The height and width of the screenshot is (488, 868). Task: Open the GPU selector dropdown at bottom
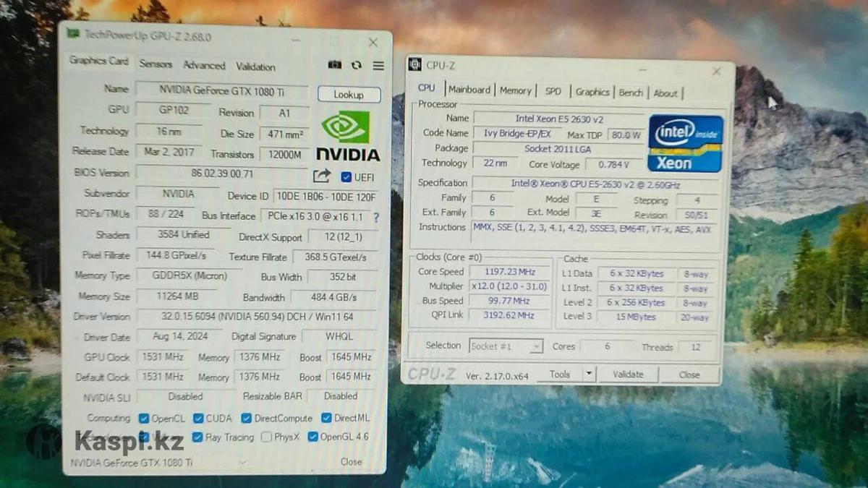click(x=241, y=462)
